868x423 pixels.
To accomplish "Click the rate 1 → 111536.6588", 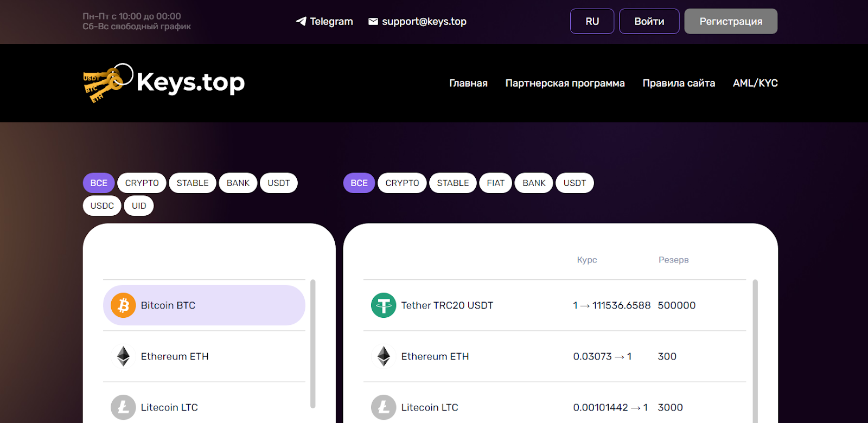I will 611,305.
